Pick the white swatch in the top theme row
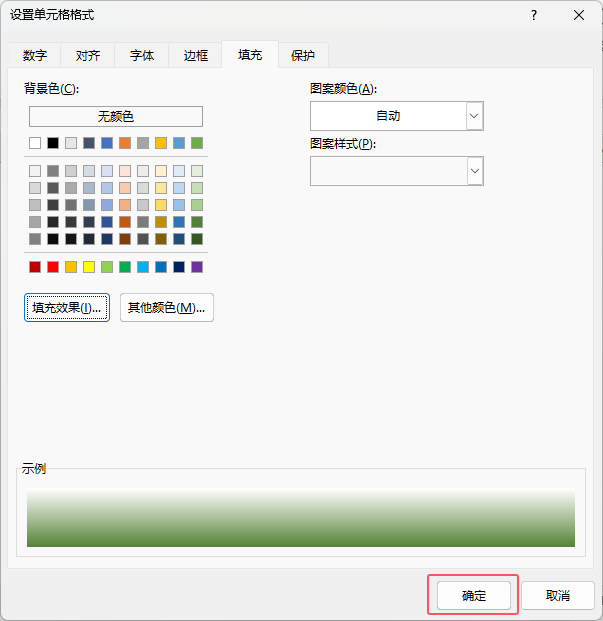 tap(35, 143)
